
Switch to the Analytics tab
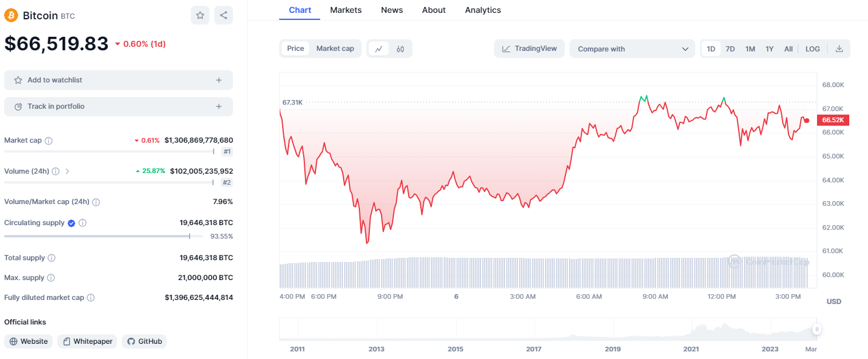pos(483,10)
